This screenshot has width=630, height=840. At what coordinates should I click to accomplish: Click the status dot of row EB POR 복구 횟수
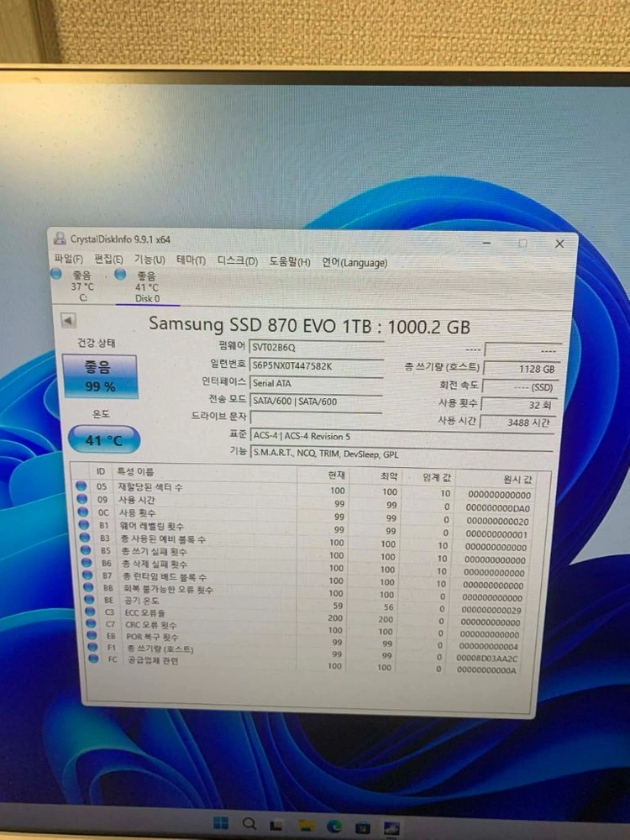coord(92,635)
